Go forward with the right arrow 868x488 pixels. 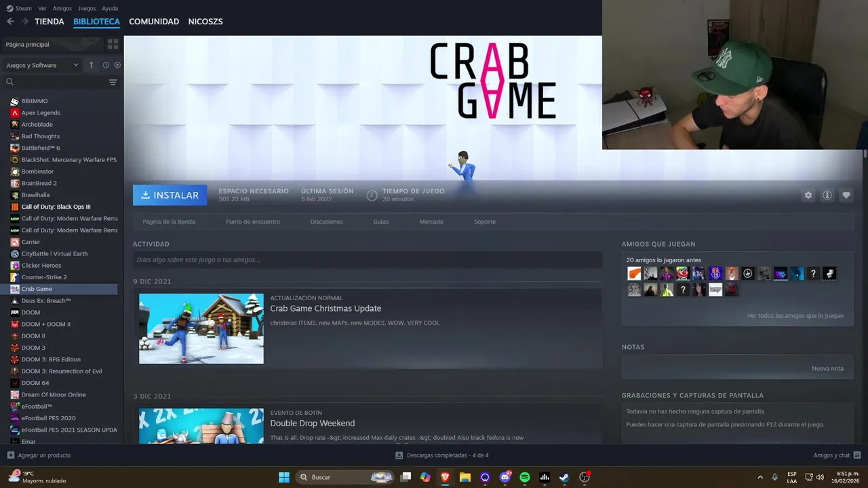(x=25, y=22)
